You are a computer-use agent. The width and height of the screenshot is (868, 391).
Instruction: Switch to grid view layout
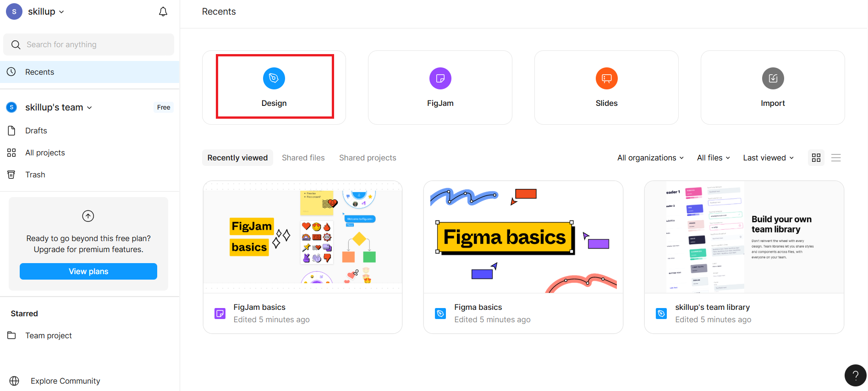(816, 158)
